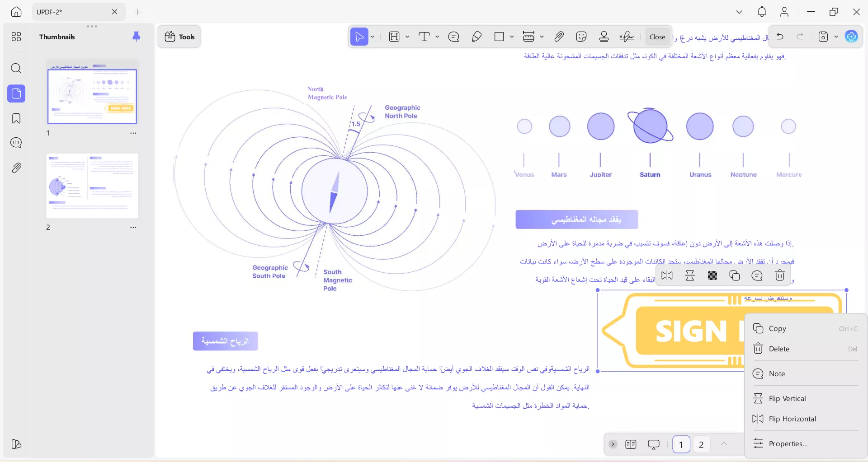Expand the save options dropdown arrow
868x462 pixels.
click(x=836, y=37)
